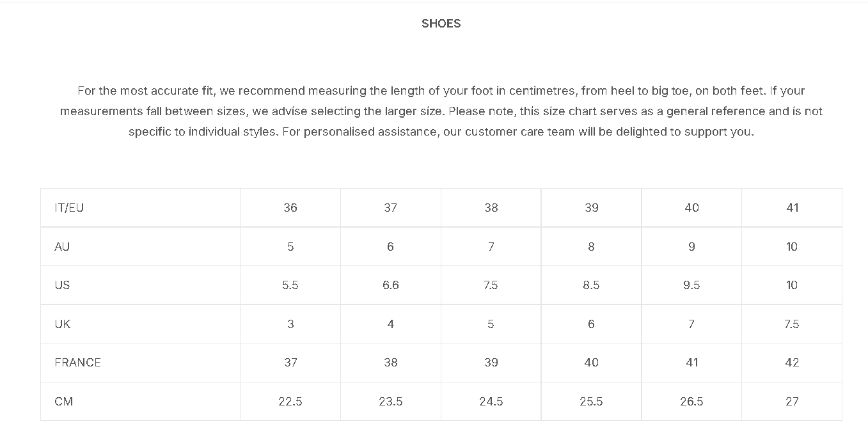Viewport: 868px width, 440px height.
Task: Select the US size 9.5 cell
Action: coord(691,285)
